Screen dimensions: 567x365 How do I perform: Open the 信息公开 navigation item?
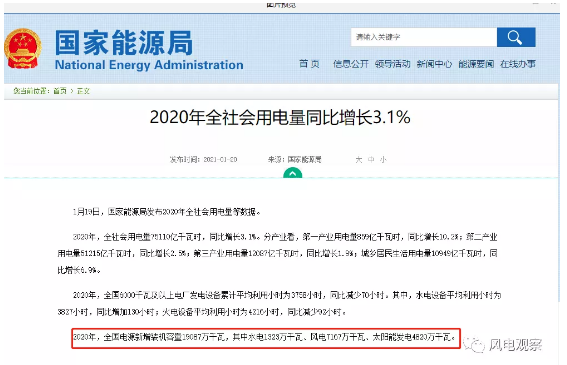click(350, 64)
